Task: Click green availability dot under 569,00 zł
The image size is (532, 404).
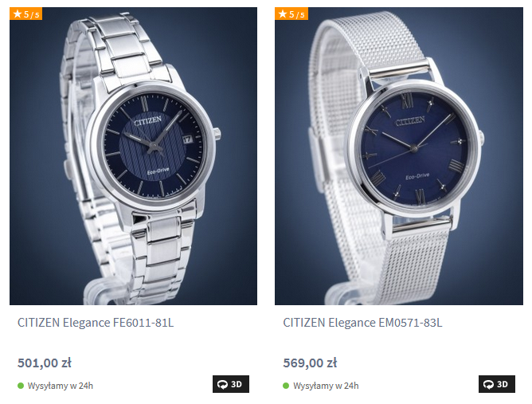Action: (286, 386)
